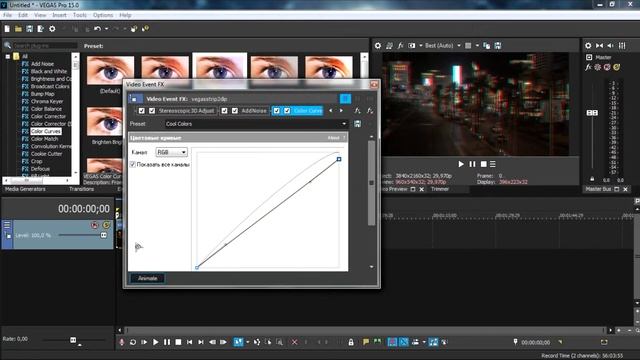This screenshot has width=640, height=360.
Task: Click the red mute icon on track header
Action: tap(95, 225)
